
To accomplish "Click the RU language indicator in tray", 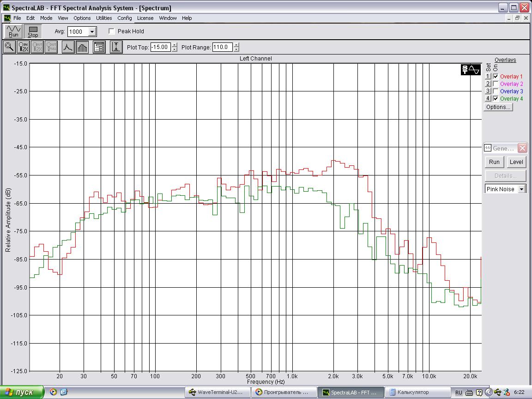I will pyautogui.click(x=459, y=393).
